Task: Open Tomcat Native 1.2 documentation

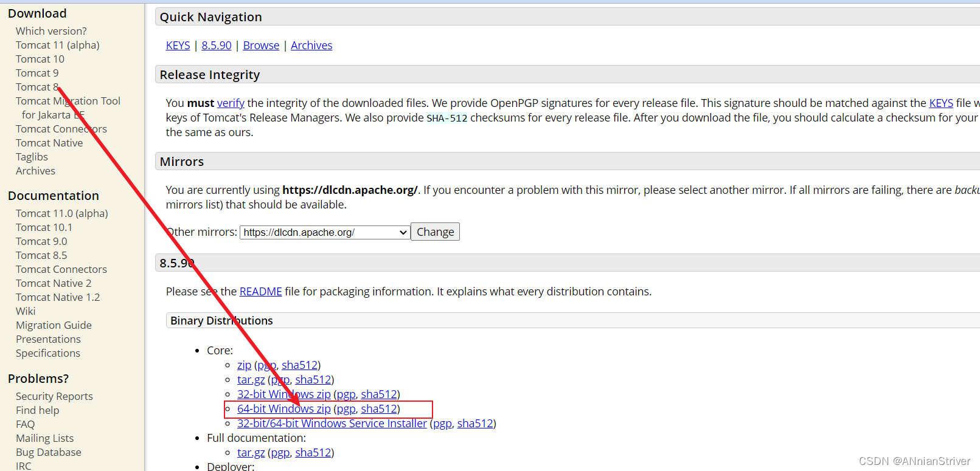Action: click(58, 297)
